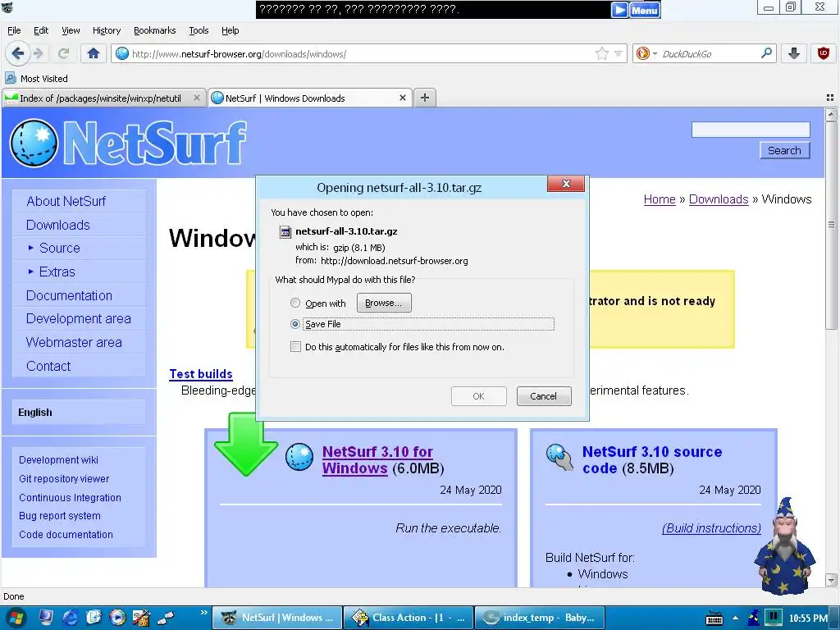Open the Help menu

[230, 30]
